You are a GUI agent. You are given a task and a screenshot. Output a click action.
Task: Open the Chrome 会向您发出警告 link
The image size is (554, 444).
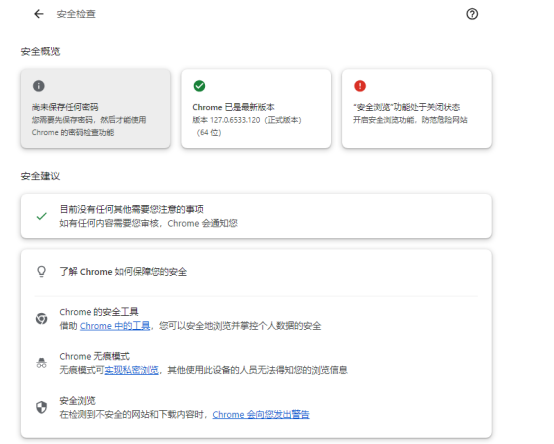[x=261, y=414]
